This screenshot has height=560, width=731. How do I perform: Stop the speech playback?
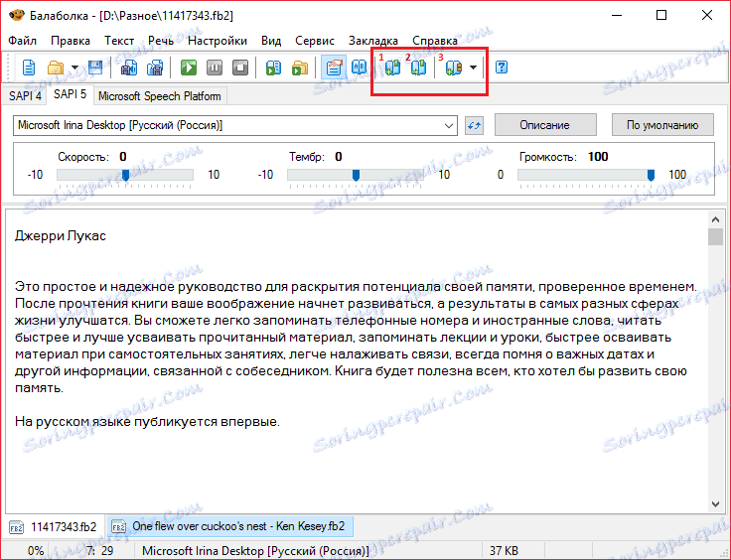pos(240,68)
